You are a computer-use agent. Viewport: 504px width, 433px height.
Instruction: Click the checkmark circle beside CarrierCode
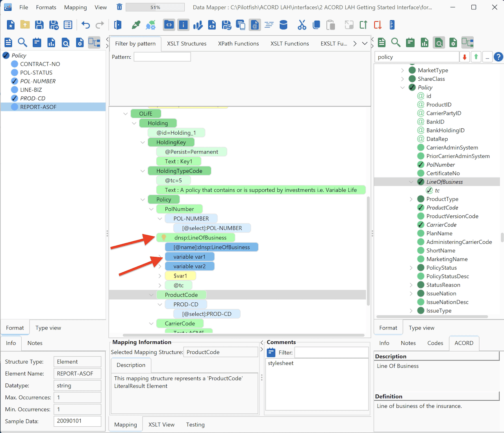point(421,225)
